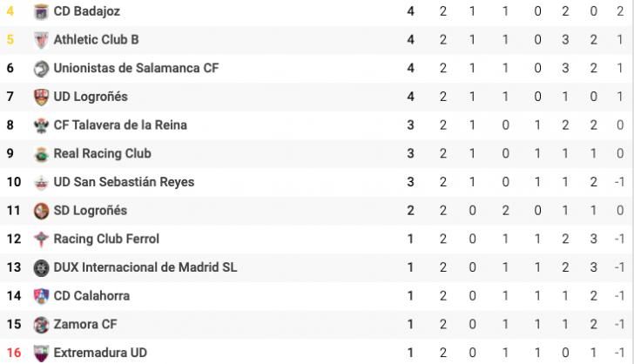Click the CD Badajoz club crest
The image size is (634, 364).
coord(41,11)
